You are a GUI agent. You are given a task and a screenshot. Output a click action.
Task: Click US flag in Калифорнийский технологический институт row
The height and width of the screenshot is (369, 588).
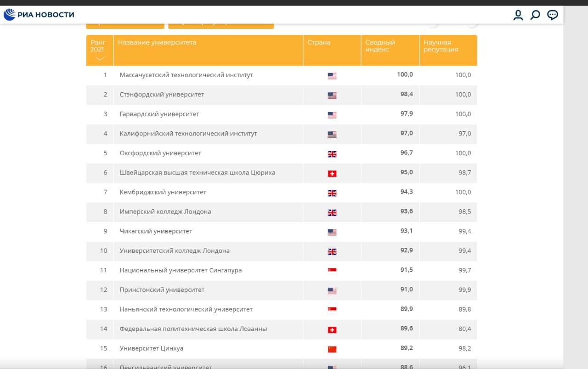(x=332, y=134)
